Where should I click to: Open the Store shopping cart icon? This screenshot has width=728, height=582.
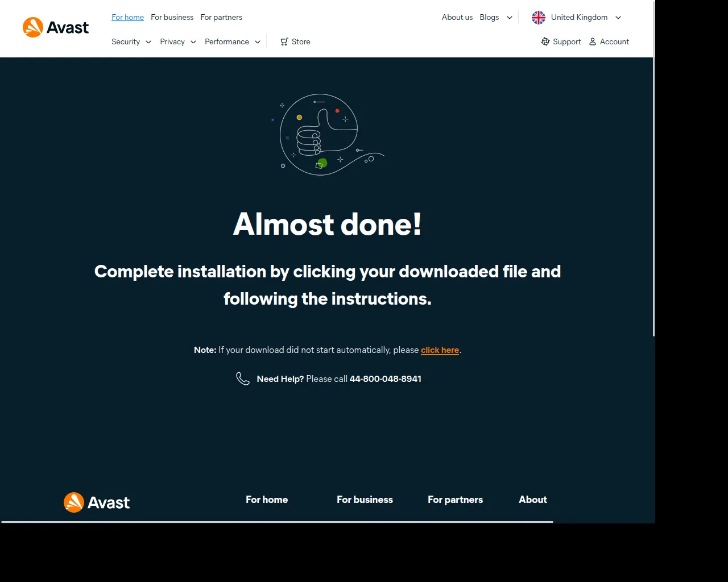[x=284, y=41]
